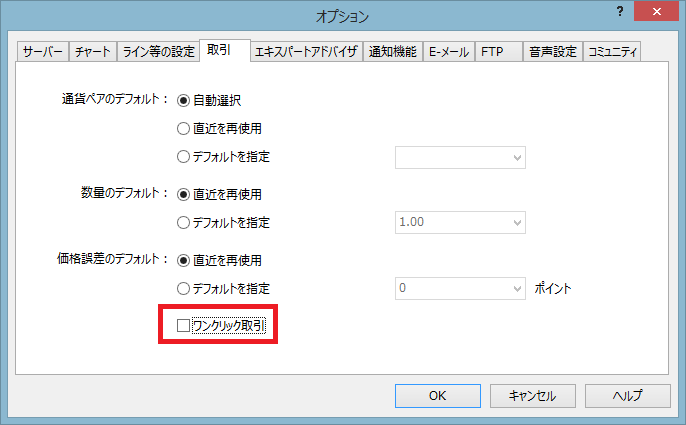The image size is (686, 425).
Task: Open the コミュニティ tab
Action: (x=612, y=52)
